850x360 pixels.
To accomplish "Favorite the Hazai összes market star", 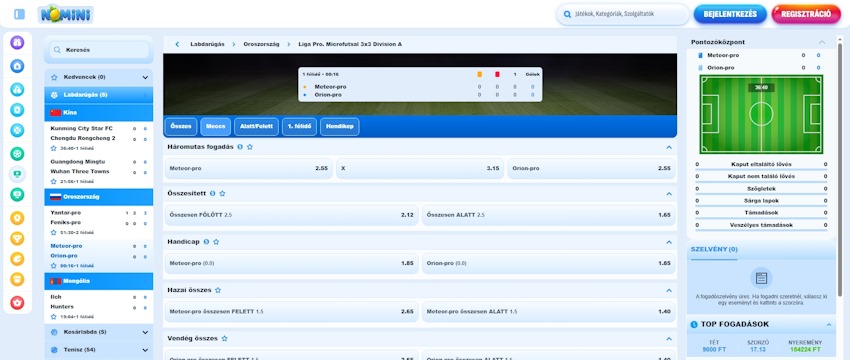I will [x=218, y=290].
